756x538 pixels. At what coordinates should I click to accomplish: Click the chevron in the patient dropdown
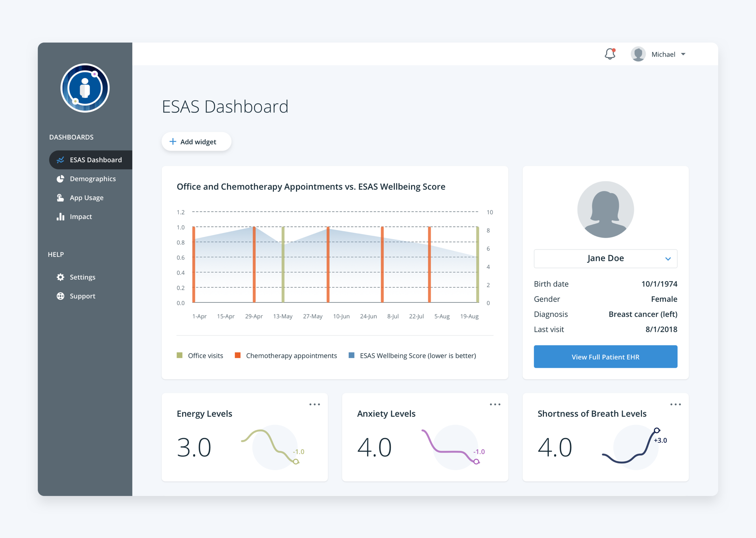pos(668,259)
